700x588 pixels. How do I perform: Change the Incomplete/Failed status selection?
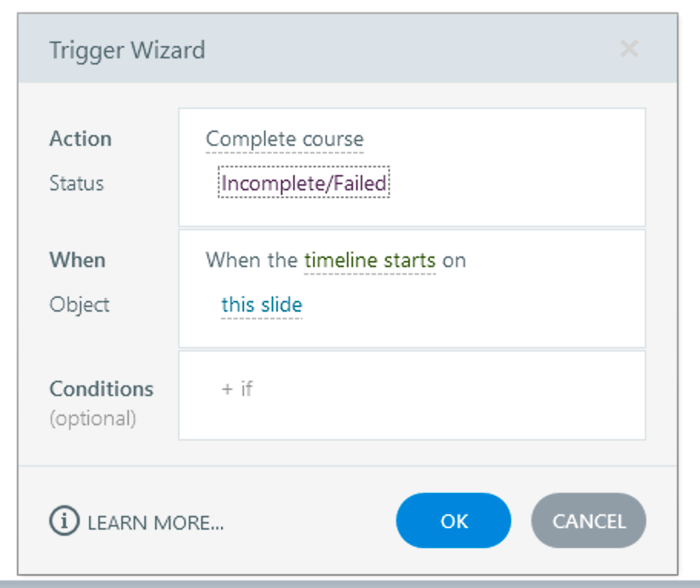point(304,183)
